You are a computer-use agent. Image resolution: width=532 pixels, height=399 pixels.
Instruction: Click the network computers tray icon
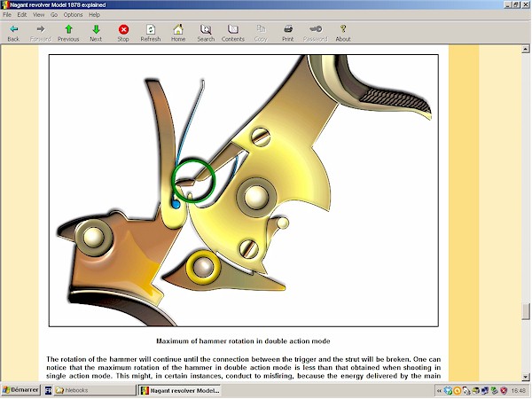(485, 390)
